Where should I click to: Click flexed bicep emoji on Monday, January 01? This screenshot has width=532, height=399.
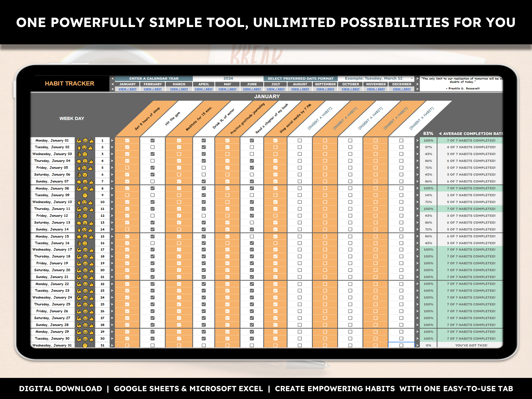pos(79,140)
